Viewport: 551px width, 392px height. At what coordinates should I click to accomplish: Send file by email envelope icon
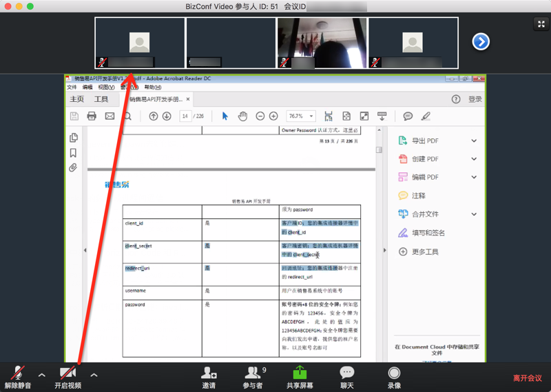click(110, 116)
